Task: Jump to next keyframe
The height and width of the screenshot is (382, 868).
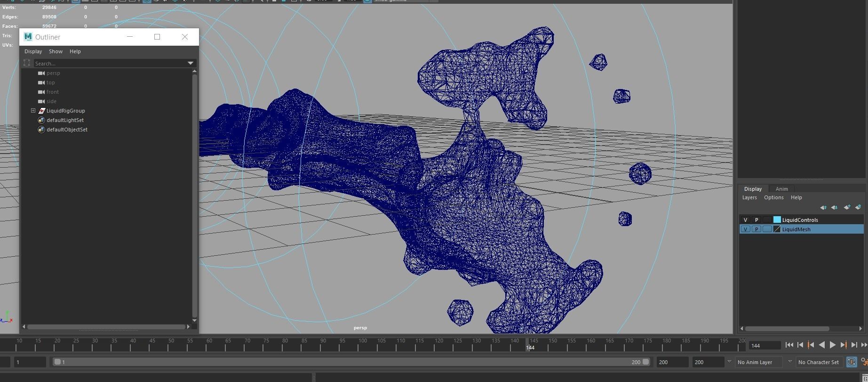Action: click(844, 345)
